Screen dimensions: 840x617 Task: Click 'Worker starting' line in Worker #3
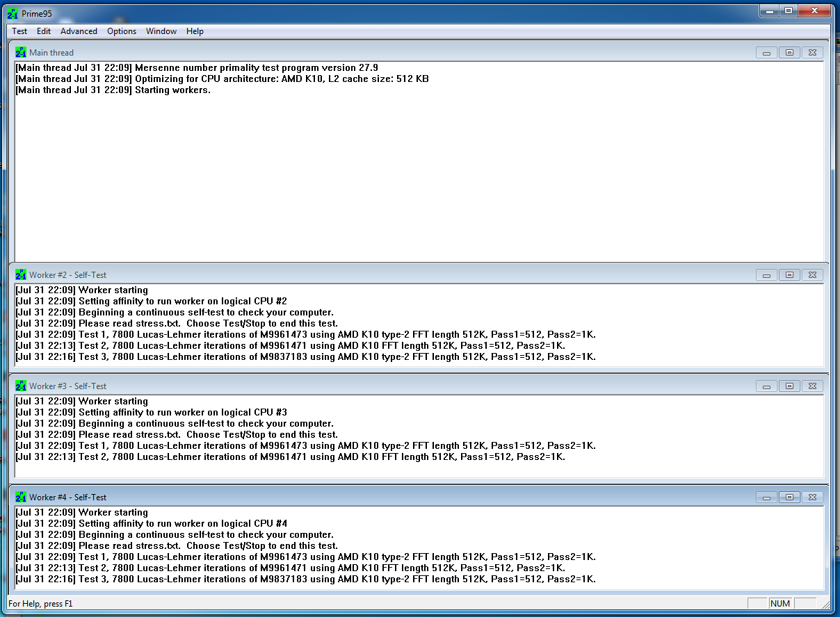(x=81, y=402)
